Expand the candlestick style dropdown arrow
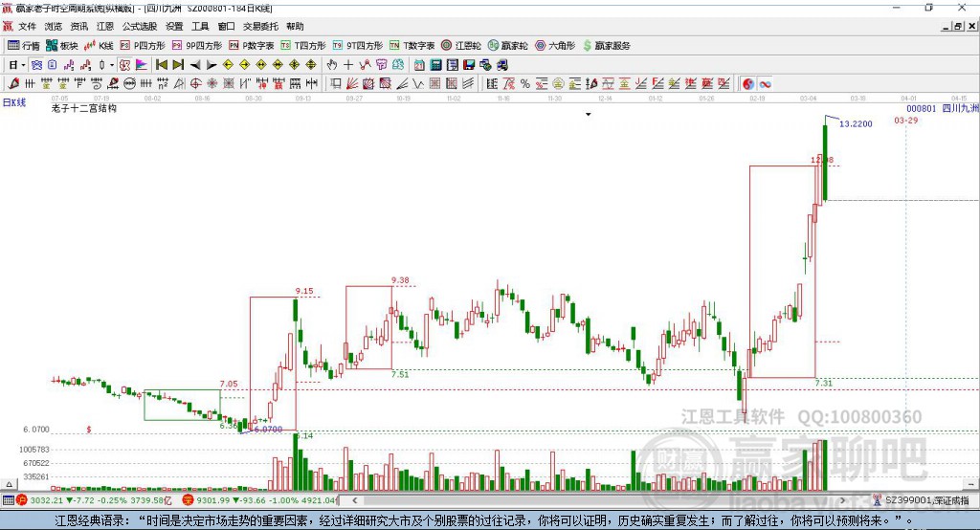The height and width of the screenshot is (530, 980). 112,65
